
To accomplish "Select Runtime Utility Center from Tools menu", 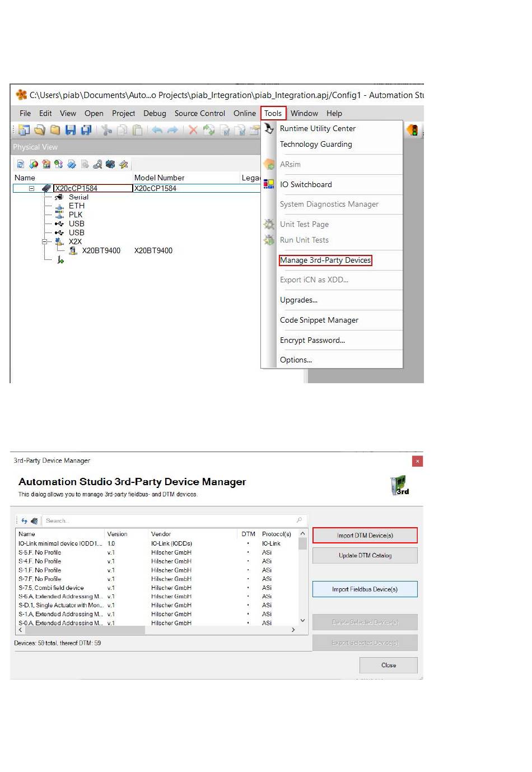I will (x=318, y=128).
